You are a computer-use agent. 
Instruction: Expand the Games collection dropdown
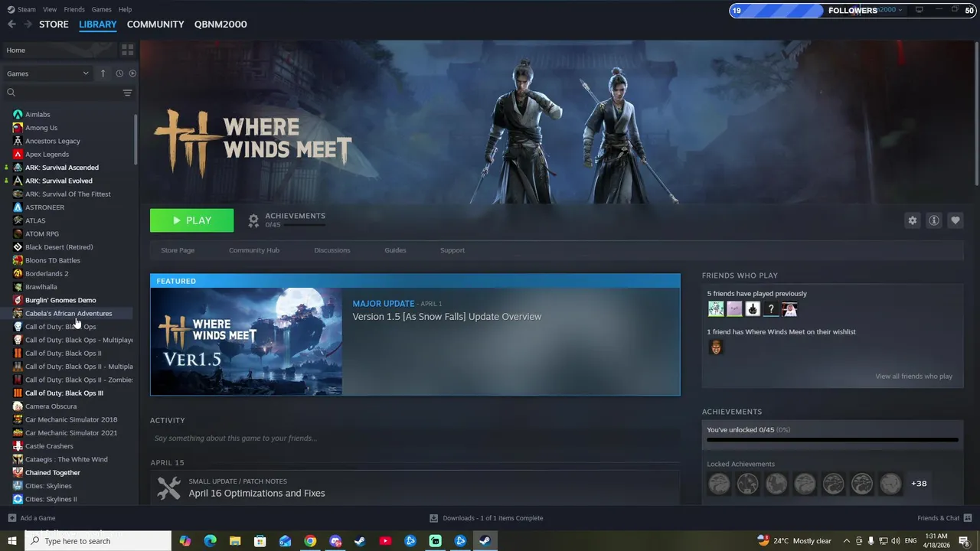tap(47, 73)
